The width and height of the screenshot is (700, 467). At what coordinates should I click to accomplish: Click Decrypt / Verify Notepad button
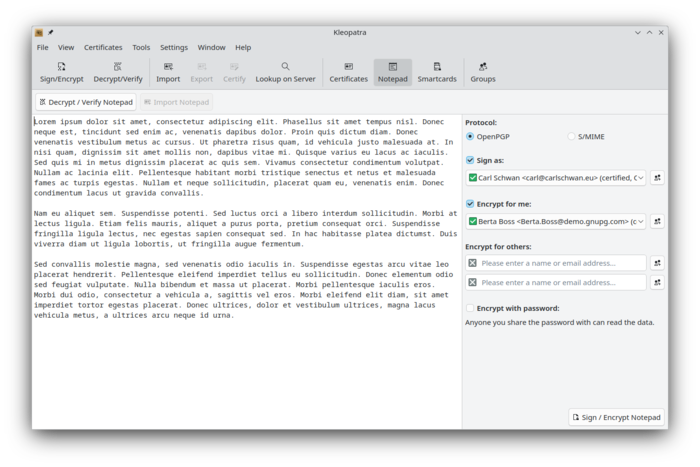[86, 102]
